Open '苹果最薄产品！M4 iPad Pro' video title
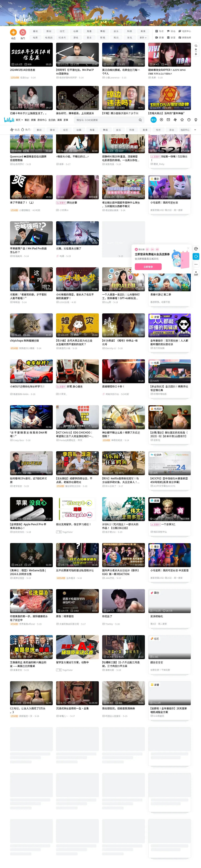Viewport: 201px width, 868px height. (29, 250)
